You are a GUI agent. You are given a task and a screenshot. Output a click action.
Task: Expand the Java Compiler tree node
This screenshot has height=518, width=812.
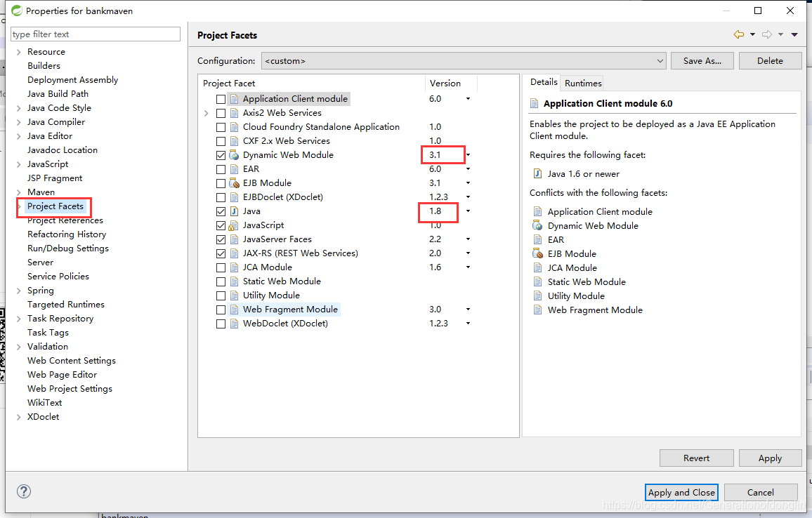(x=19, y=122)
